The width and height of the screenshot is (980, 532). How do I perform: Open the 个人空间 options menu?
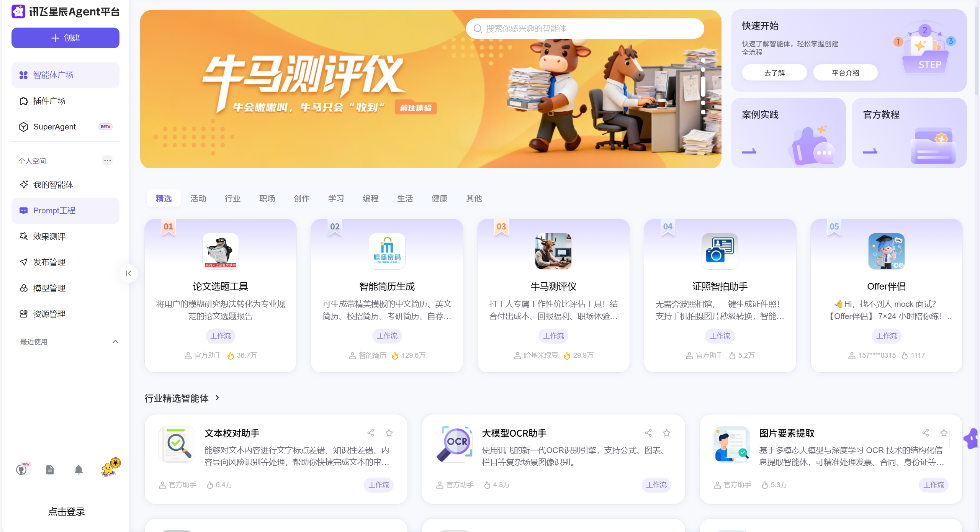107,160
